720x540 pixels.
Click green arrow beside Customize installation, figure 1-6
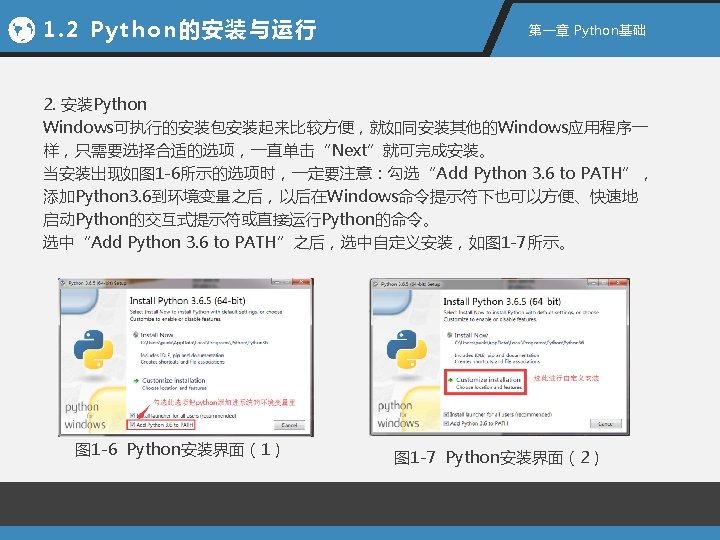click(136, 381)
